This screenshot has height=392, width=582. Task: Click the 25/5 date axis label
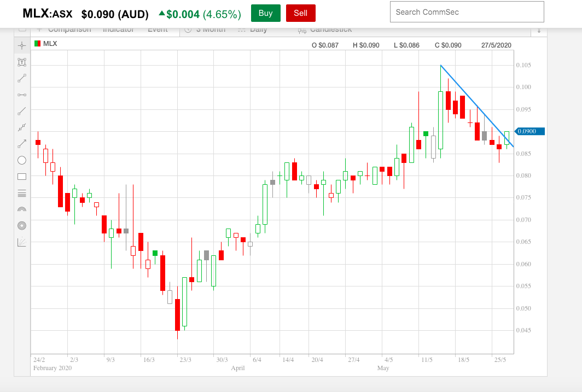[500, 360]
